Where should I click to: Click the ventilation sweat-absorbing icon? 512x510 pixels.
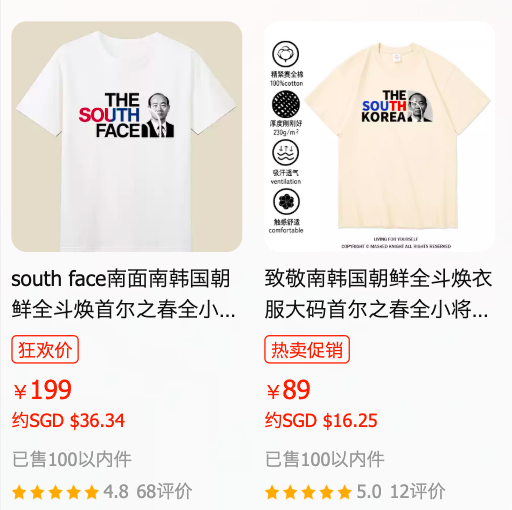point(286,153)
